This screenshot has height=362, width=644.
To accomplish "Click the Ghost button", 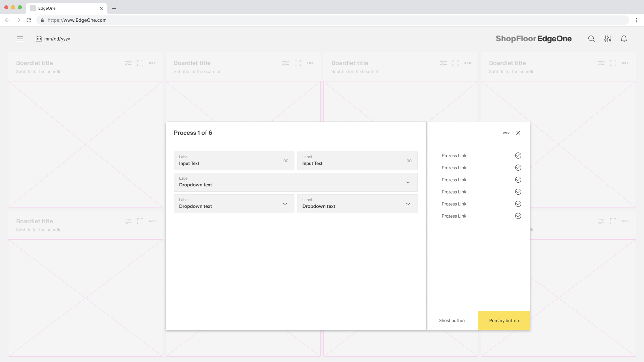I will tap(451, 320).
